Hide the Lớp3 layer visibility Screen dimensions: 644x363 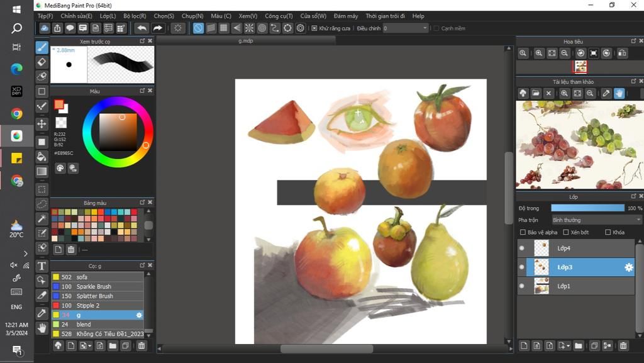click(522, 267)
